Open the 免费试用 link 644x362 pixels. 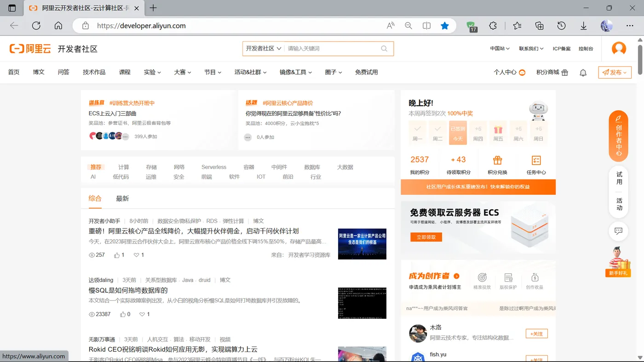[x=366, y=72]
